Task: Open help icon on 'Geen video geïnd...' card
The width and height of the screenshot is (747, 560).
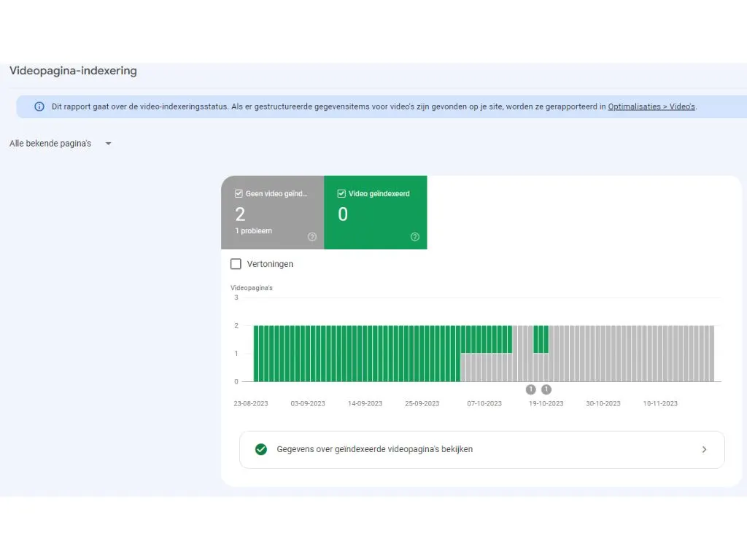Action: (312, 237)
